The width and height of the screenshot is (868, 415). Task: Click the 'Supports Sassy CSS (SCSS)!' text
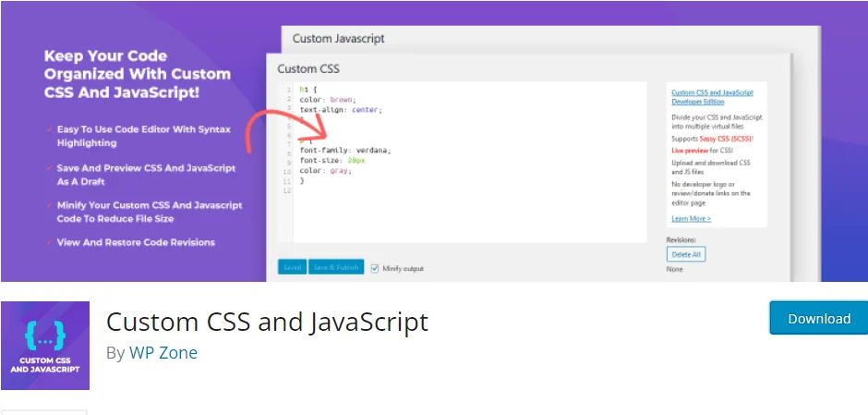[713, 139]
